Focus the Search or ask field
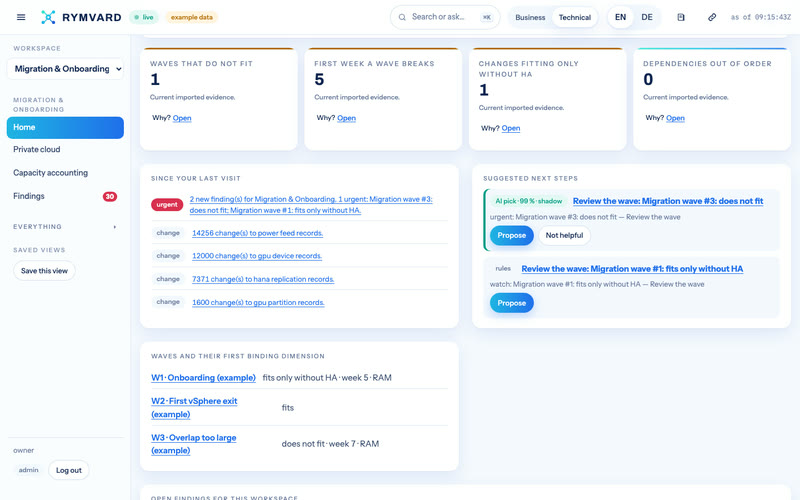 445,17
